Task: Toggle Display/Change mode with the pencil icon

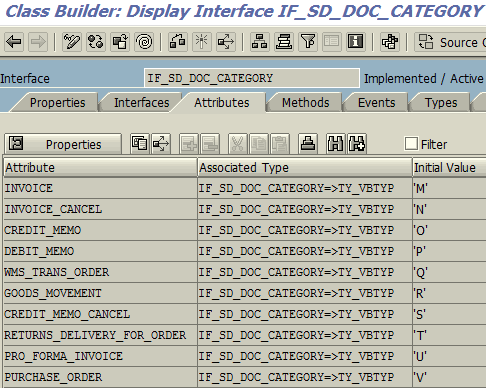Action: (72, 42)
